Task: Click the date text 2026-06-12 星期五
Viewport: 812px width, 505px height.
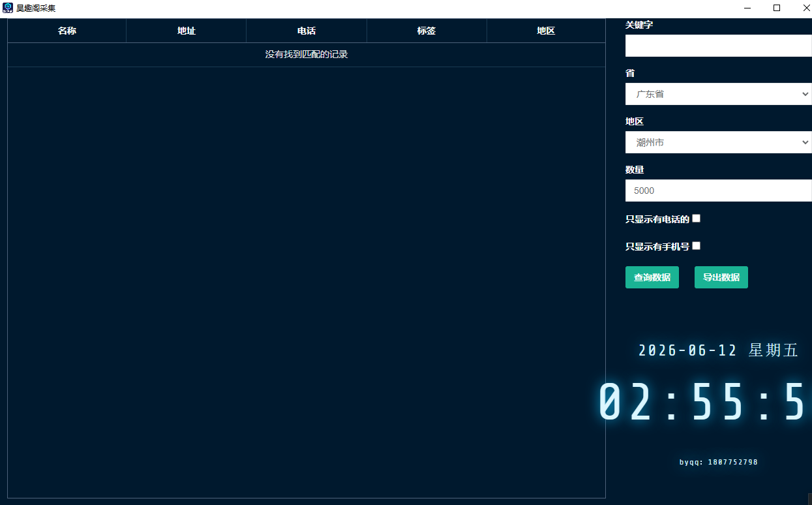Action: (718, 350)
